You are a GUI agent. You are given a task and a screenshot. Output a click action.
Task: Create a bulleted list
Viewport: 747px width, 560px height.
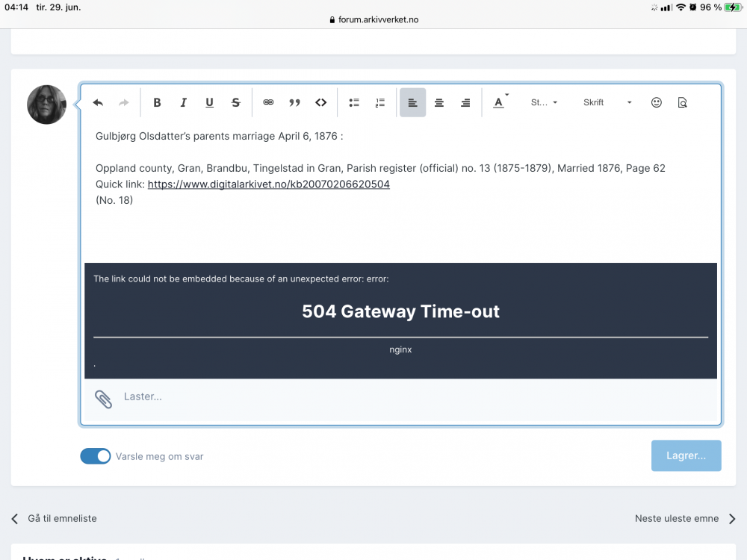click(354, 102)
